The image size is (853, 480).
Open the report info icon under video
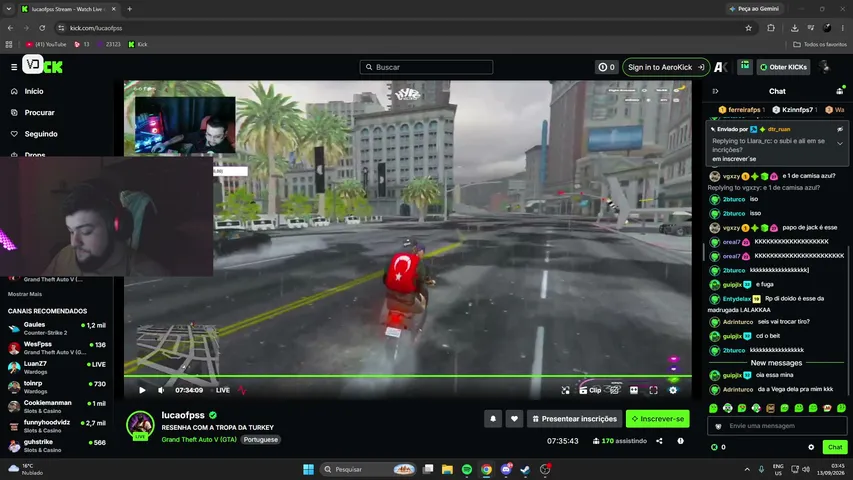tap(680, 441)
